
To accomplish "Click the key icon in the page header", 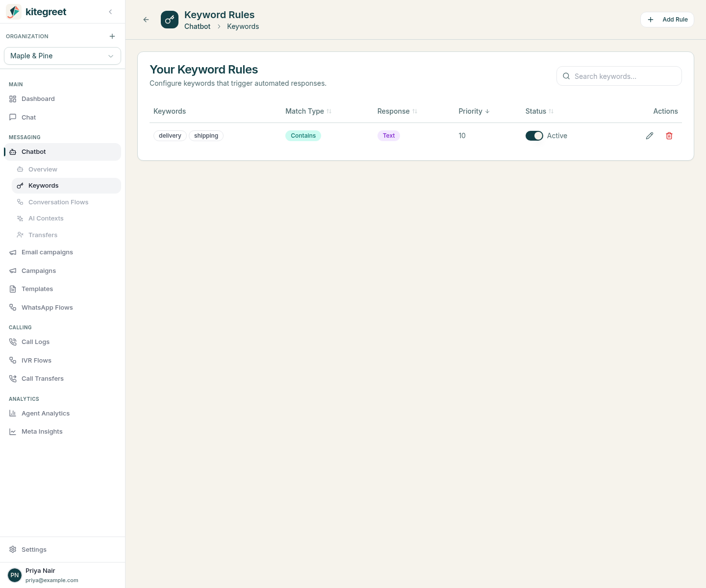I will point(170,20).
